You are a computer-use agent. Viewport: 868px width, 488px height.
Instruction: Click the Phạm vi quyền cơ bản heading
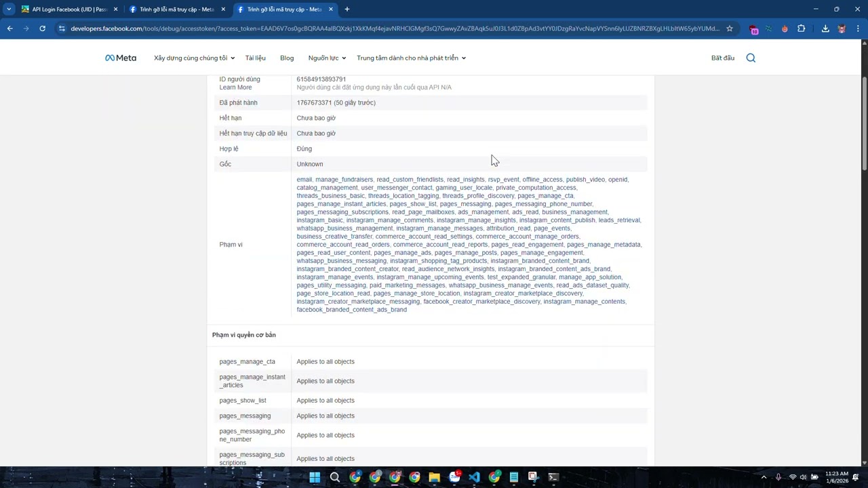click(x=243, y=335)
